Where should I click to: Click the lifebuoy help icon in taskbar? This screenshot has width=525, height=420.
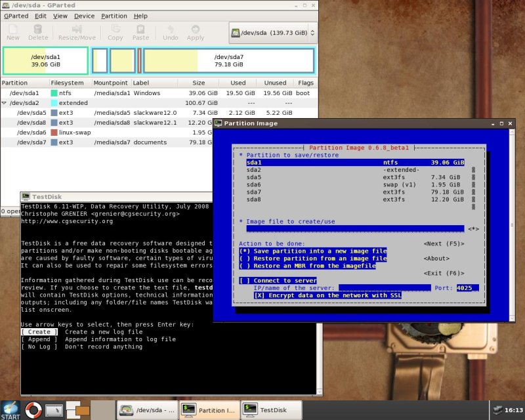point(33,410)
